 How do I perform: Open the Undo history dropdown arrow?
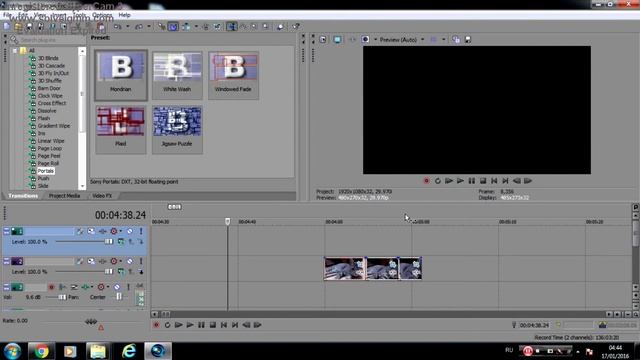coord(127,27)
